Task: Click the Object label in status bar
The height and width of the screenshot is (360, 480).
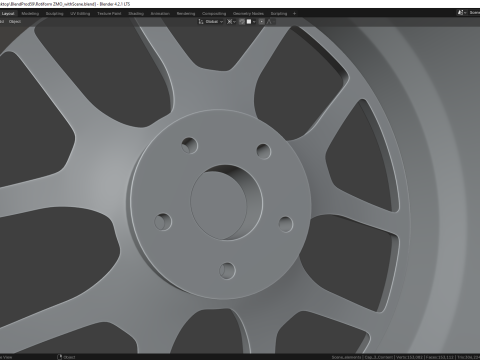Action: [x=69, y=357]
